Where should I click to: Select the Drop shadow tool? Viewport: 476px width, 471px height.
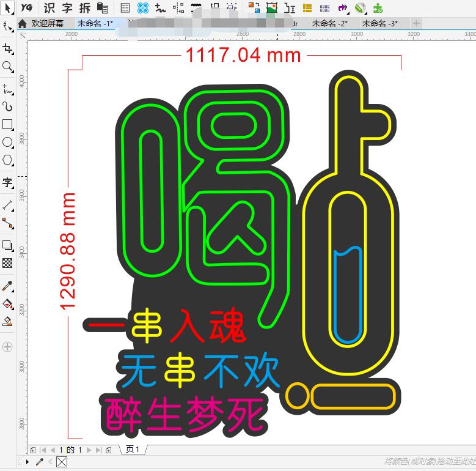pos(7,245)
